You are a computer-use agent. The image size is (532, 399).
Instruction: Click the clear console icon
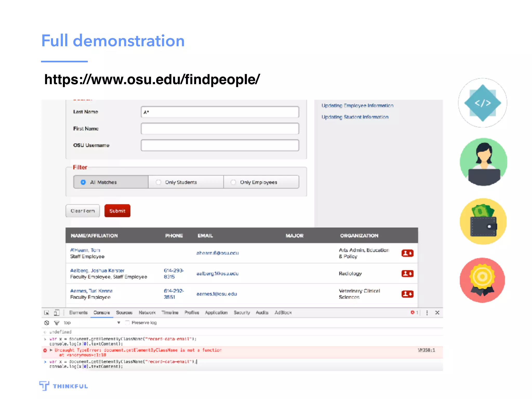pos(47,323)
